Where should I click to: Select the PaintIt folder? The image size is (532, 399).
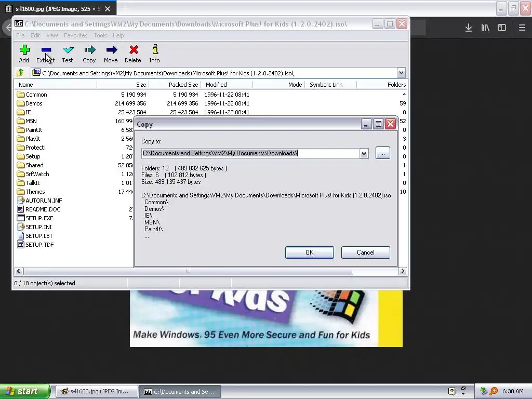(x=30, y=130)
